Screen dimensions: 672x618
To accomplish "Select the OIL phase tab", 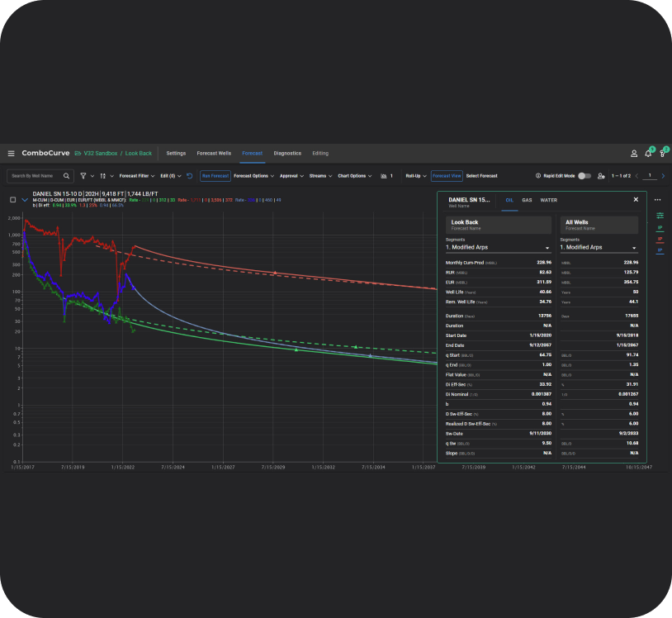I will pyautogui.click(x=509, y=200).
